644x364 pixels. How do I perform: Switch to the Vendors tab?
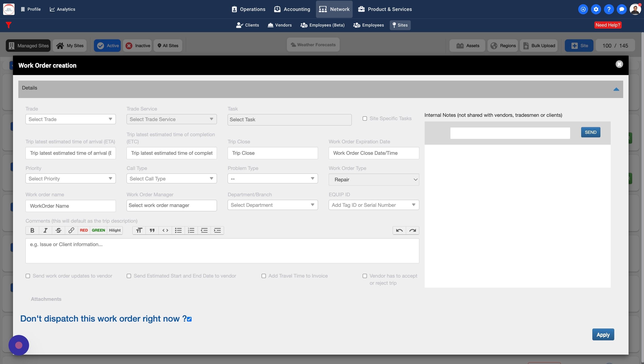pyautogui.click(x=280, y=25)
